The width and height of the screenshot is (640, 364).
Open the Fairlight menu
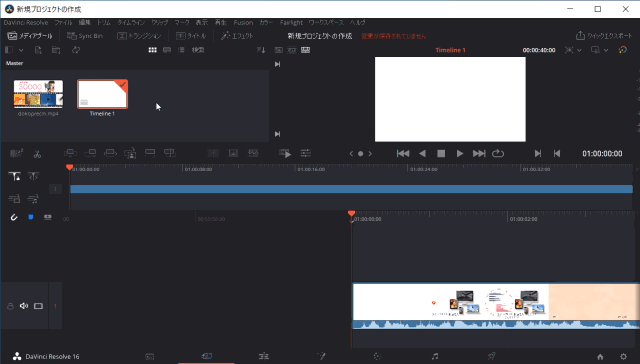coord(291,22)
